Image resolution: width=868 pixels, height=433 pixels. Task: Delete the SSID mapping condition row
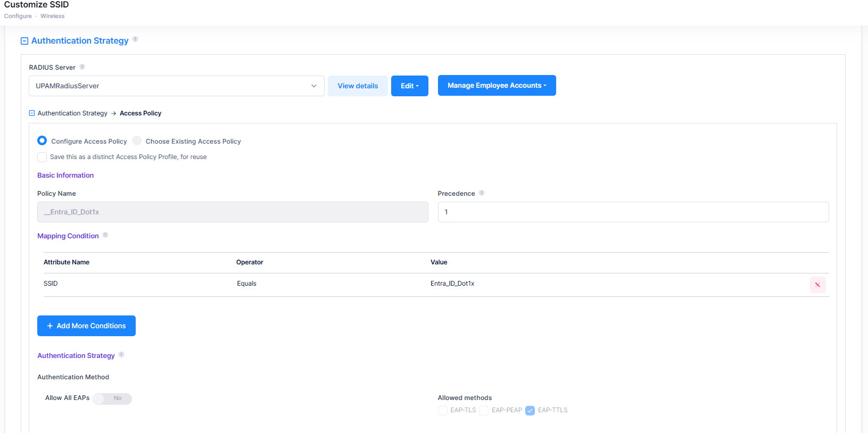coord(817,285)
